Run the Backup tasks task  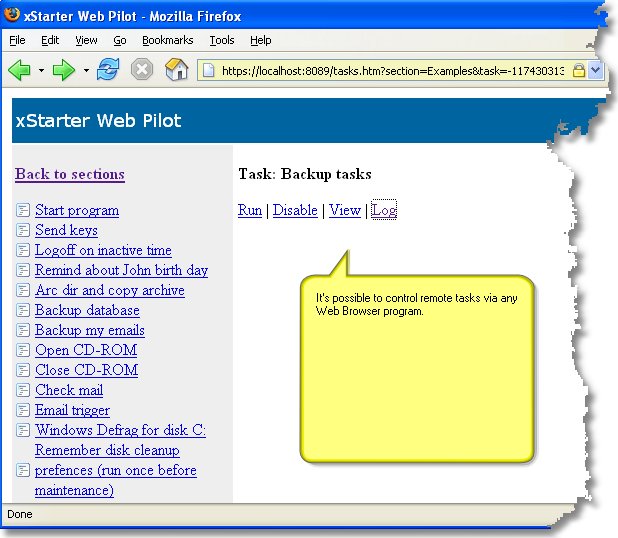tap(250, 210)
